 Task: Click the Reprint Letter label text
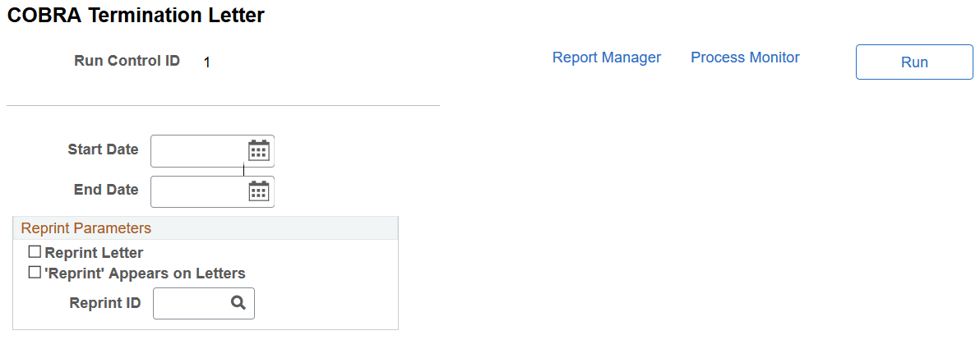point(95,253)
